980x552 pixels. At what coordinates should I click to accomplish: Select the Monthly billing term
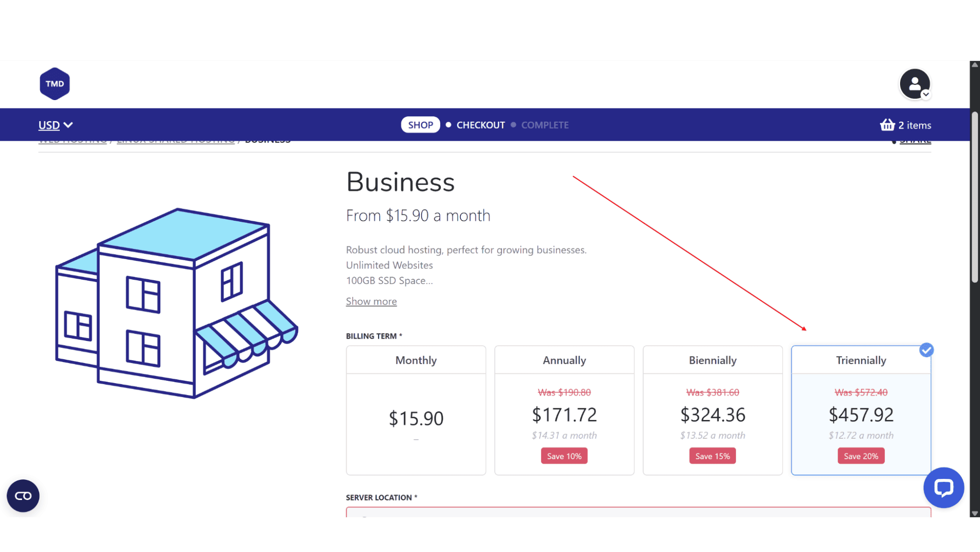416,410
